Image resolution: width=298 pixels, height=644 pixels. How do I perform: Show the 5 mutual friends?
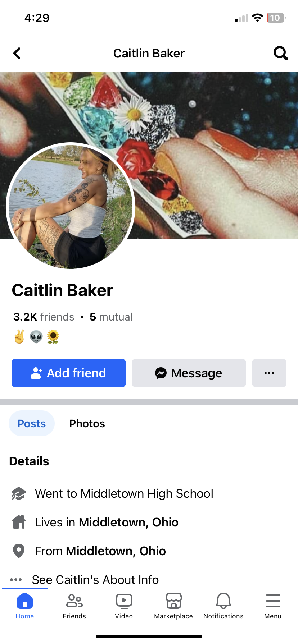(111, 317)
